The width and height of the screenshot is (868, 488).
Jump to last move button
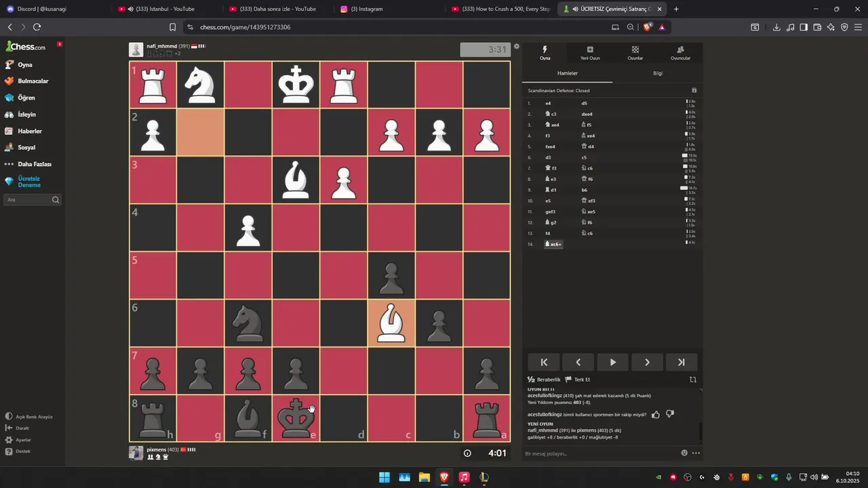(x=682, y=362)
